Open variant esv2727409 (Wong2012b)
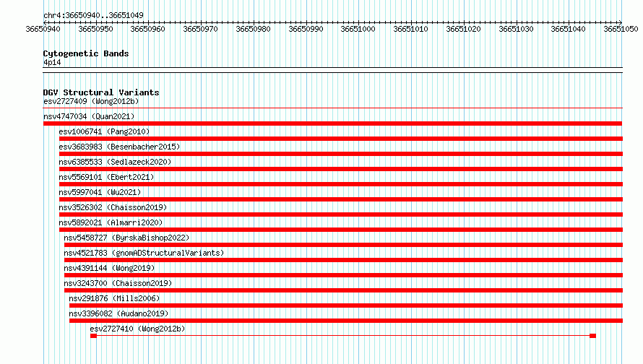Screen dimensions: 643x364 tap(91, 101)
